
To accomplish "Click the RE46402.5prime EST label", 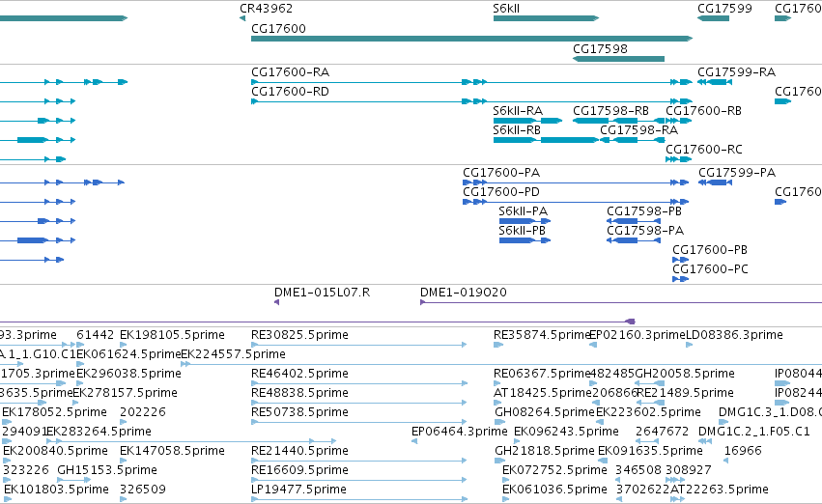I will click(299, 374).
